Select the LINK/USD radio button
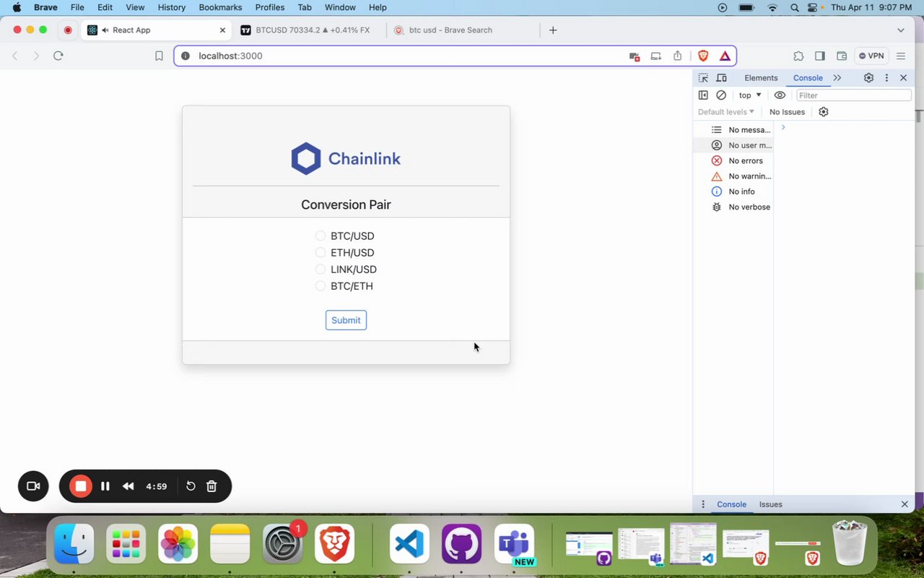924x578 pixels. point(321,269)
